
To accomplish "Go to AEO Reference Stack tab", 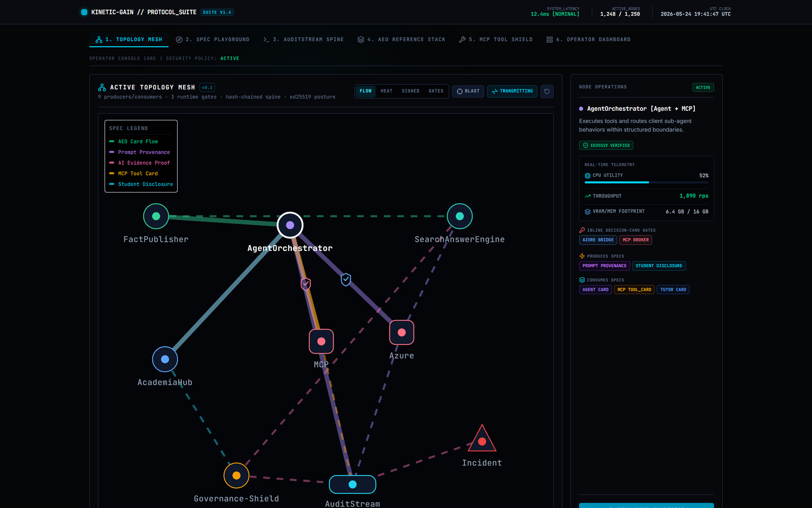I will [x=401, y=40].
